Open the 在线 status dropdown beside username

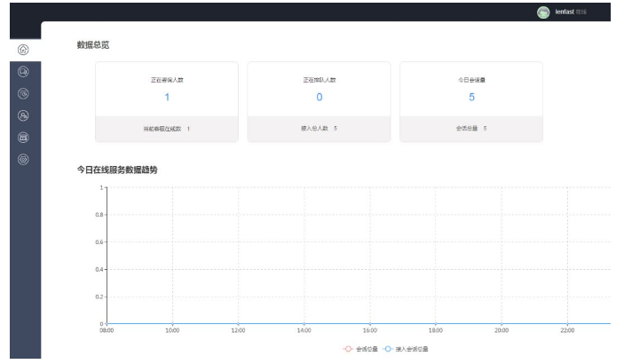click(587, 12)
